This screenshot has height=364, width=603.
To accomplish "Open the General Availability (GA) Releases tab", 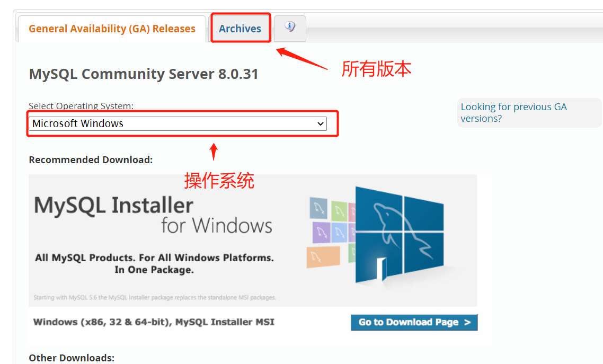I will [112, 29].
